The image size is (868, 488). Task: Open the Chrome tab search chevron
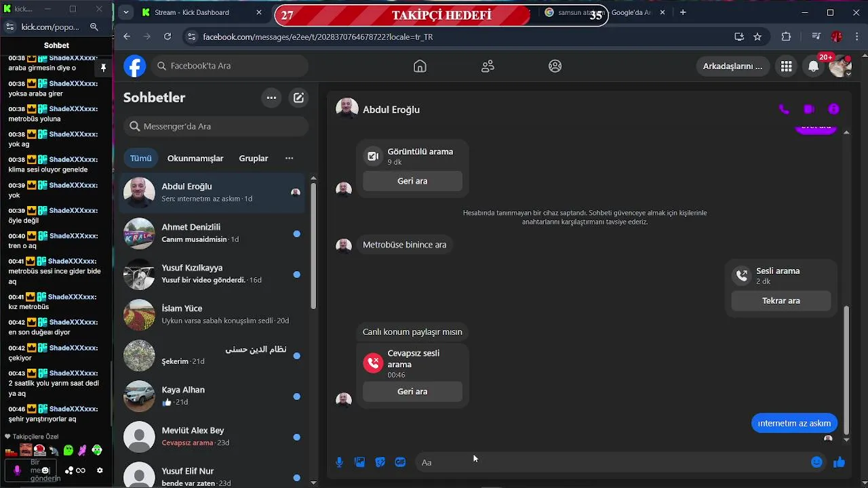pyautogui.click(x=125, y=12)
